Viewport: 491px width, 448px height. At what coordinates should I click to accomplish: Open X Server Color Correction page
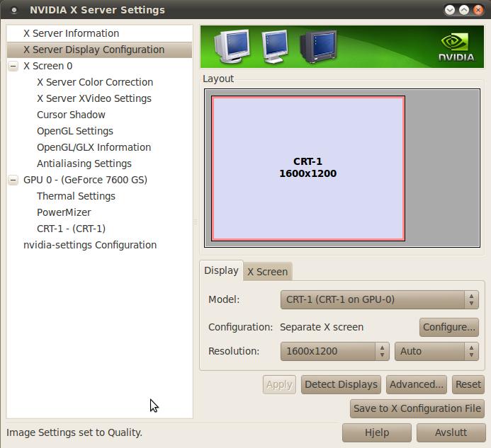tap(95, 82)
